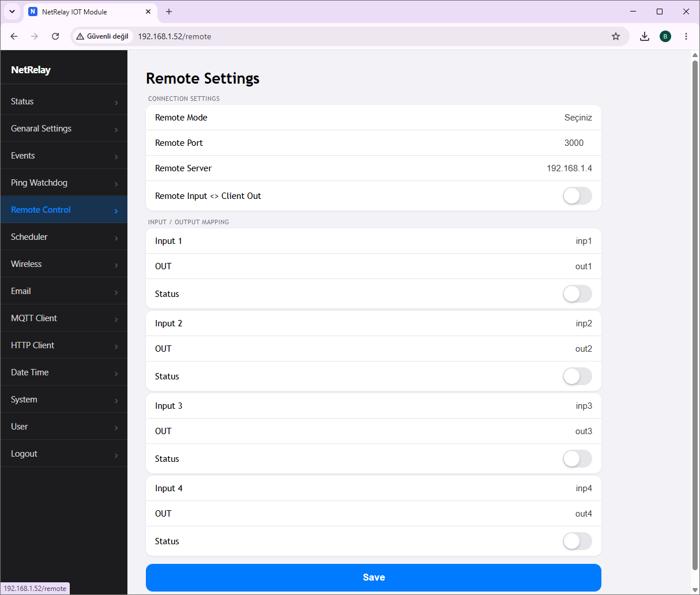The width and height of the screenshot is (700, 595).
Task: Open MQTT Client in the sidebar
Action: point(64,318)
